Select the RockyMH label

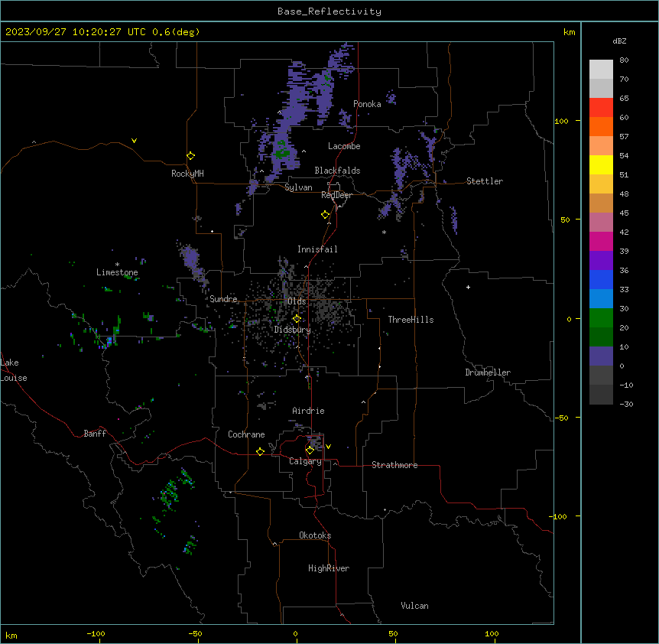187,174
